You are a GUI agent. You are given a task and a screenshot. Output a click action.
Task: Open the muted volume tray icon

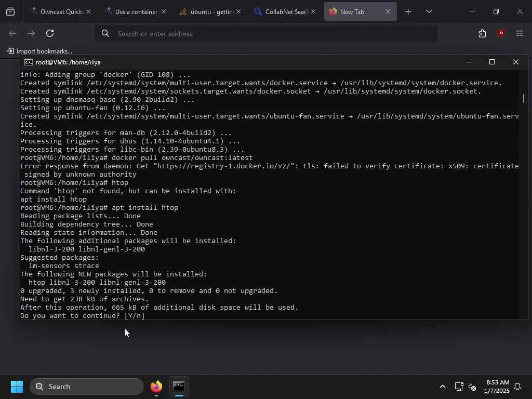tap(472, 387)
